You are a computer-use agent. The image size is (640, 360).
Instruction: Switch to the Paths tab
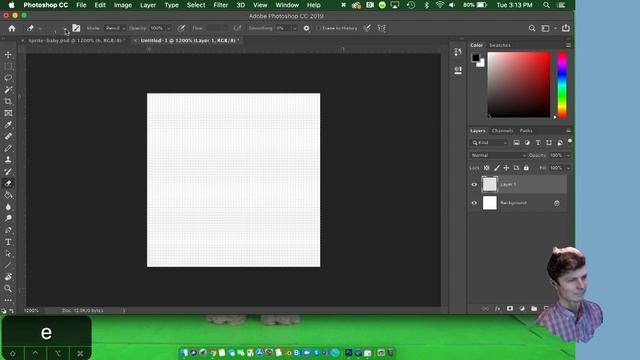pos(526,131)
